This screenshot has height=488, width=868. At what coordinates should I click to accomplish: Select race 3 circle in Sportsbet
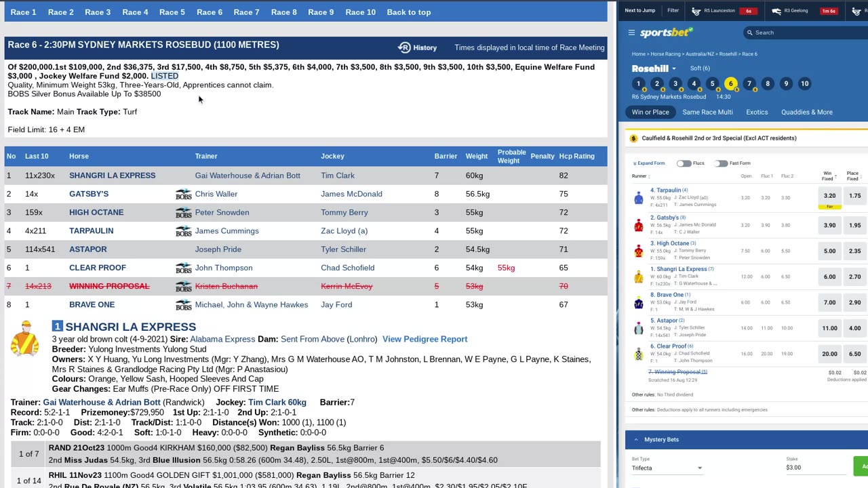675,83
